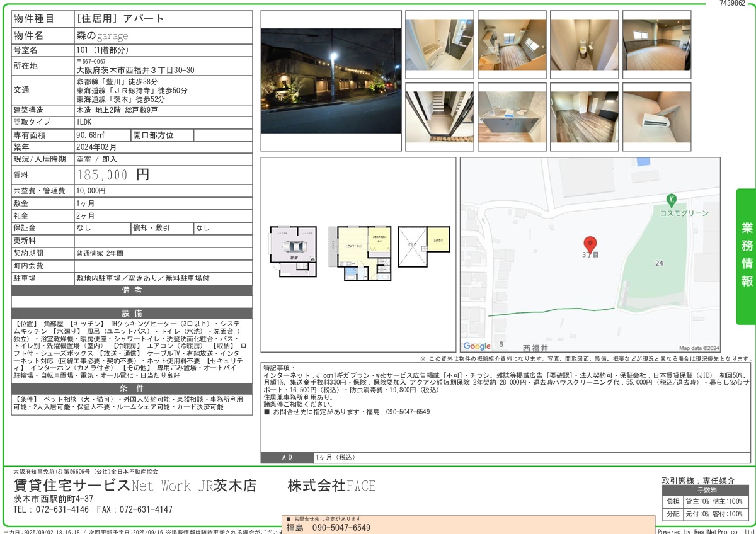Click the green コスモグリーン golf marker

(x=672, y=200)
